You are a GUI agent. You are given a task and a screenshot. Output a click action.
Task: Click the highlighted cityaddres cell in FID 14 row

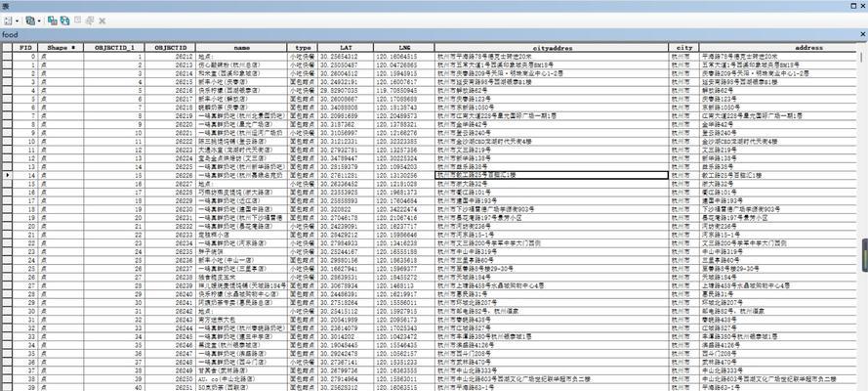(x=552, y=175)
